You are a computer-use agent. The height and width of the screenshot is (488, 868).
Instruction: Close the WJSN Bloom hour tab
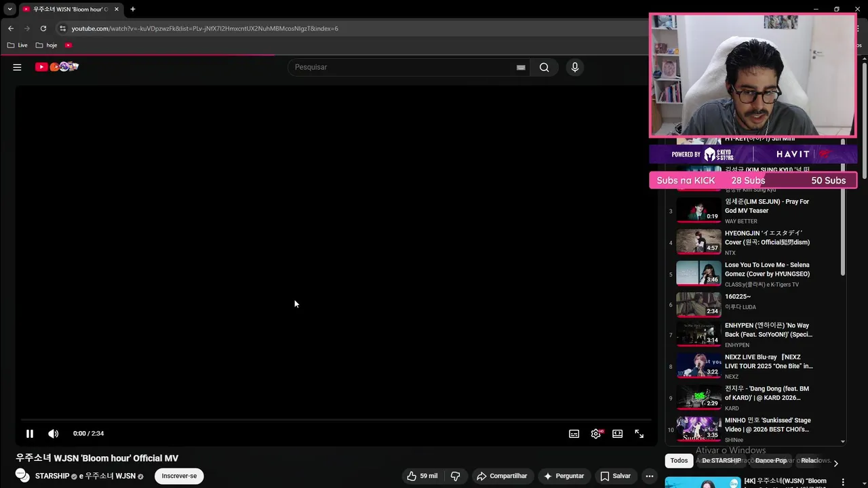click(x=117, y=9)
